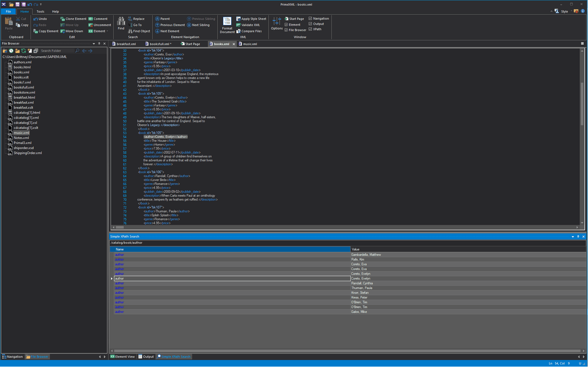This screenshot has width=588, height=367.
Task: Switch to the Element View bottom tab
Action: [x=122, y=357]
